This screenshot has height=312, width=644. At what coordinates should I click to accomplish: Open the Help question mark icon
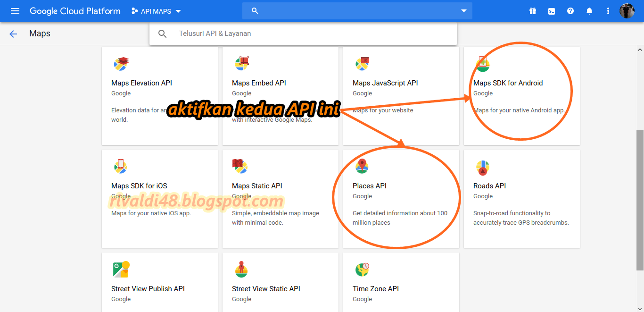(x=570, y=11)
